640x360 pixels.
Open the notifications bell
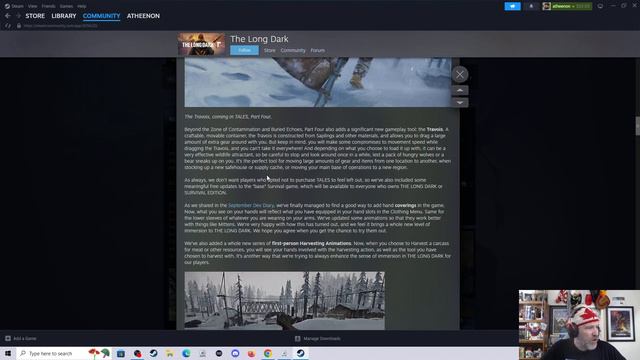coord(531,6)
